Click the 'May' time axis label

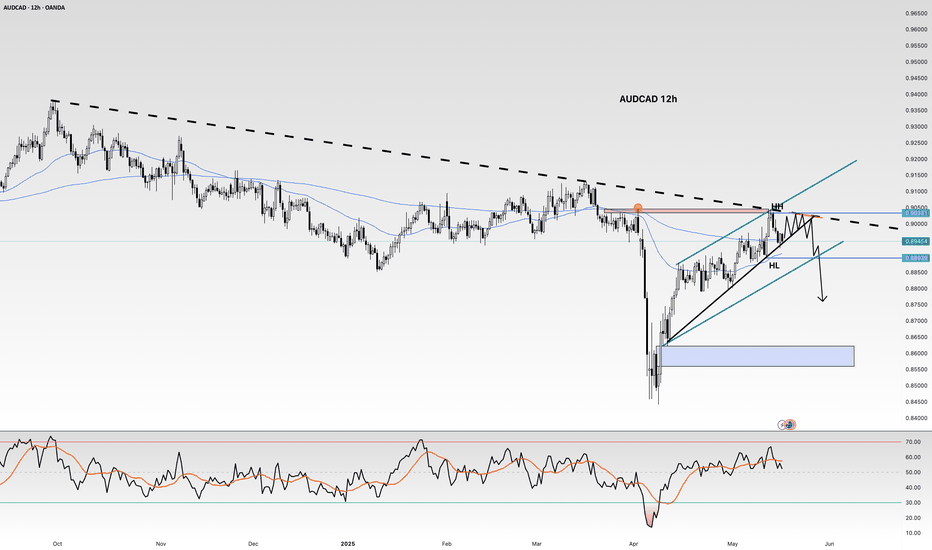tap(732, 544)
